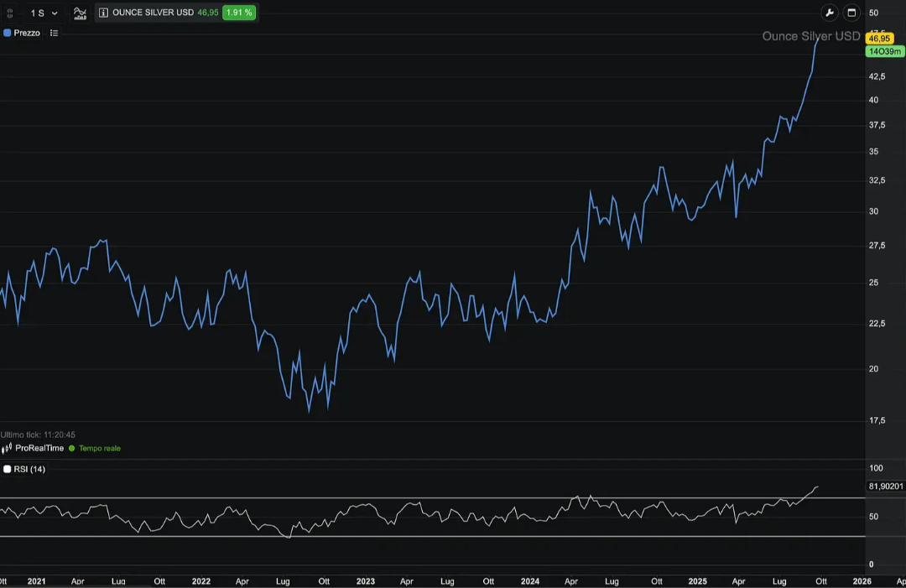
Task: Click the green 1.91 % change badge
Action: click(239, 13)
